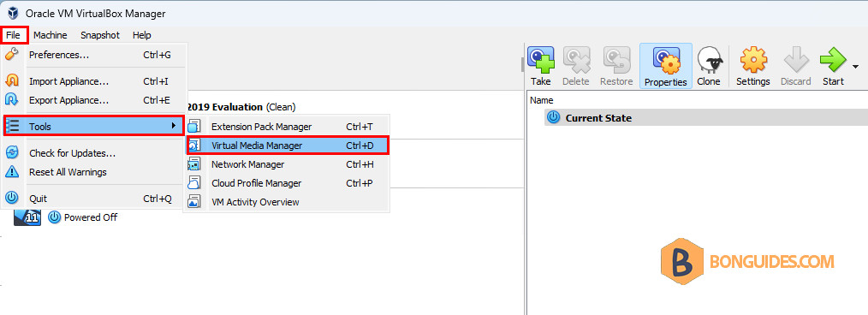Open Cloud Profile Manager

pyautogui.click(x=287, y=183)
